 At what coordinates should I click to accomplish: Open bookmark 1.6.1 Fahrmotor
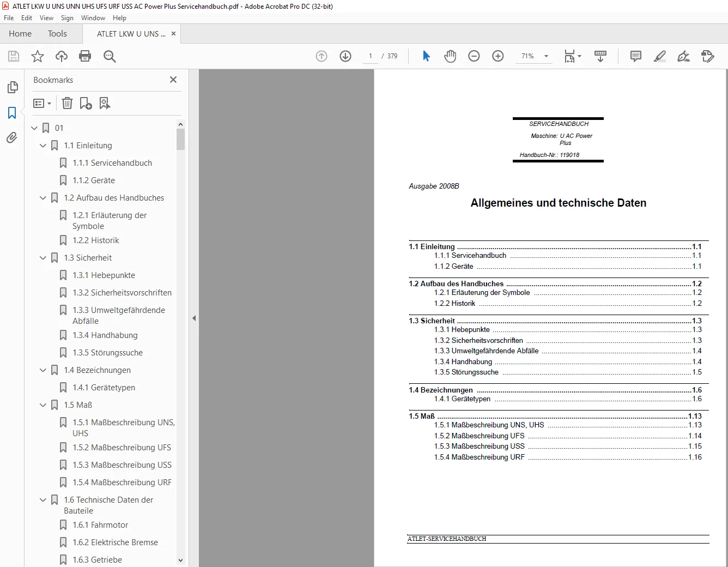[x=100, y=525]
